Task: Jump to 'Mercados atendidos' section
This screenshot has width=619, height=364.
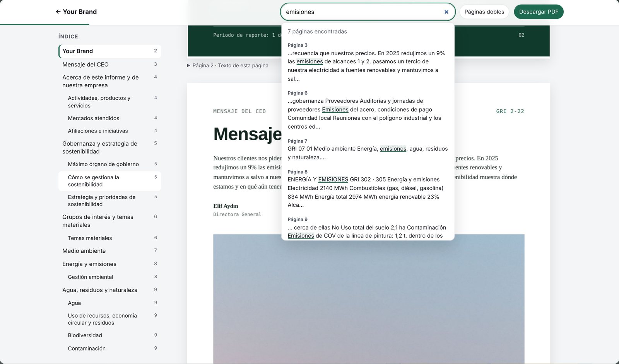Action: (109, 118)
